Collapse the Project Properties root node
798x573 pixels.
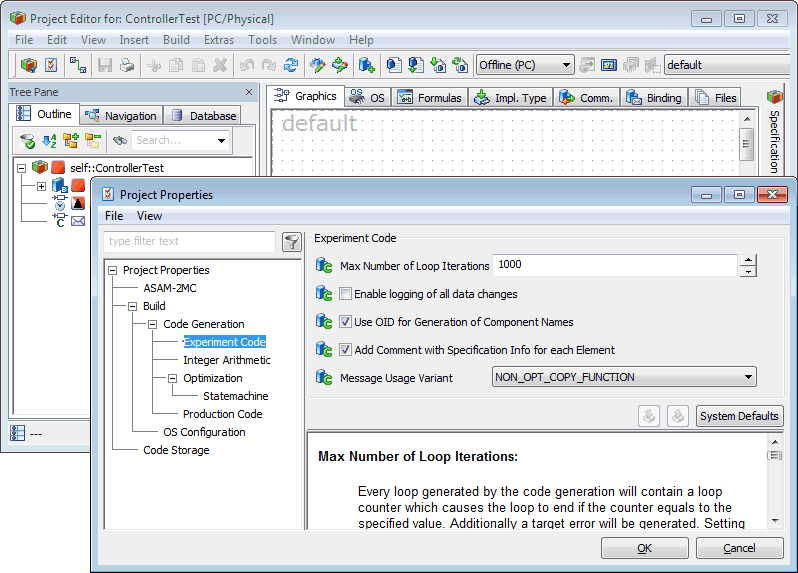point(112,270)
